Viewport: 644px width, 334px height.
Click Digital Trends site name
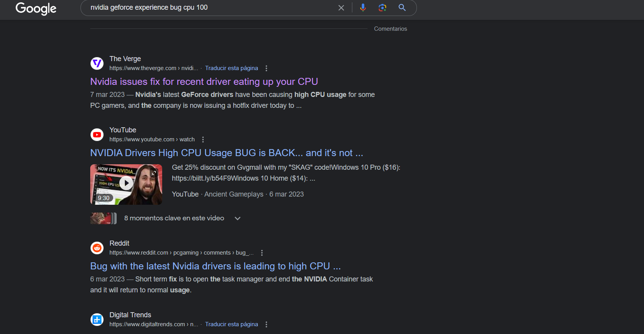[x=130, y=315]
